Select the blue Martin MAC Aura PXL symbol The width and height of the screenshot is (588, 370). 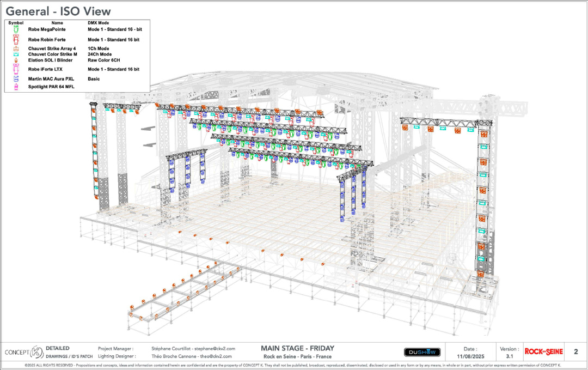(x=16, y=79)
